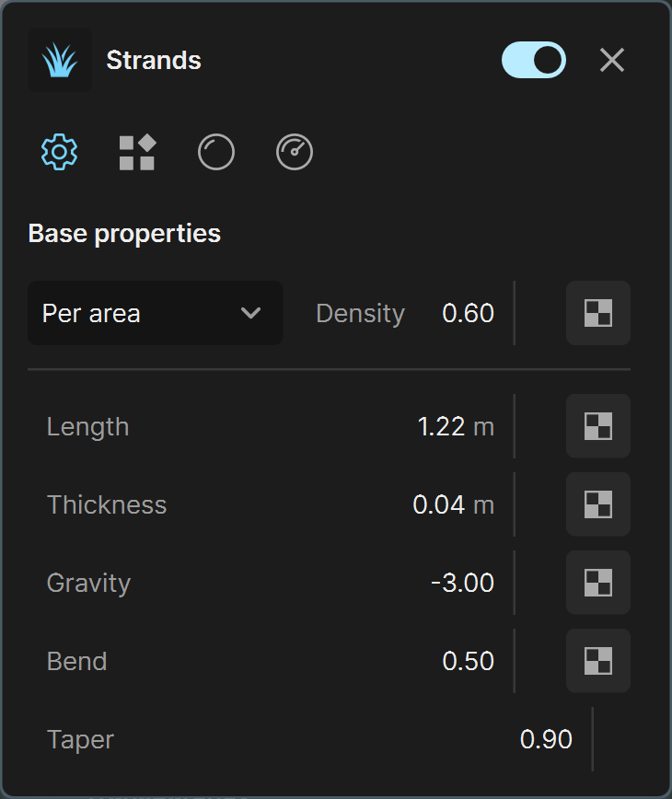Click the Bend value 0.50 field
Viewport: 672px width, 799px height.
(x=469, y=662)
